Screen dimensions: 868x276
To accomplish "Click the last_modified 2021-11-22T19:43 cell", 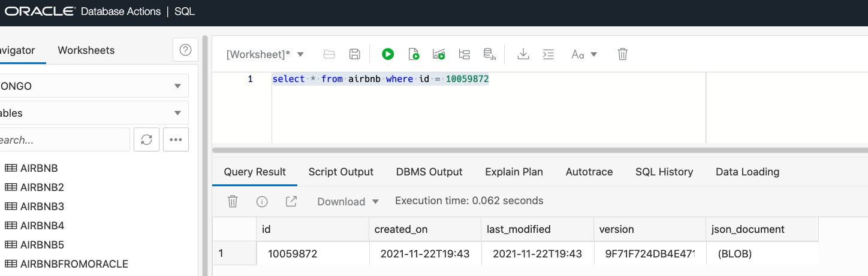I will click(537, 254).
